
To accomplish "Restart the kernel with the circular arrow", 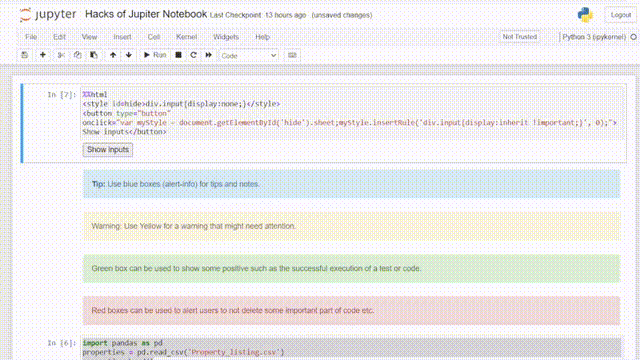I will [x=193, y=55].
